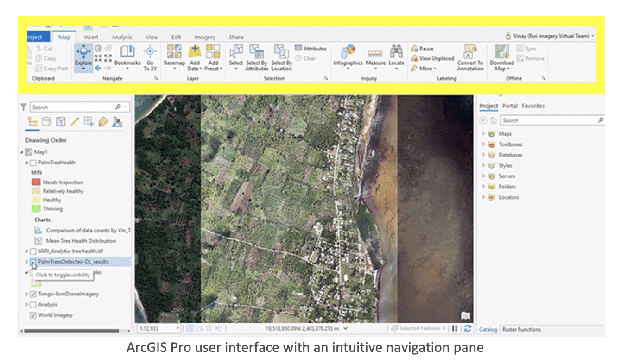Click Convert To Annotation
Screen dimensions: 621x364
(470, 57)
